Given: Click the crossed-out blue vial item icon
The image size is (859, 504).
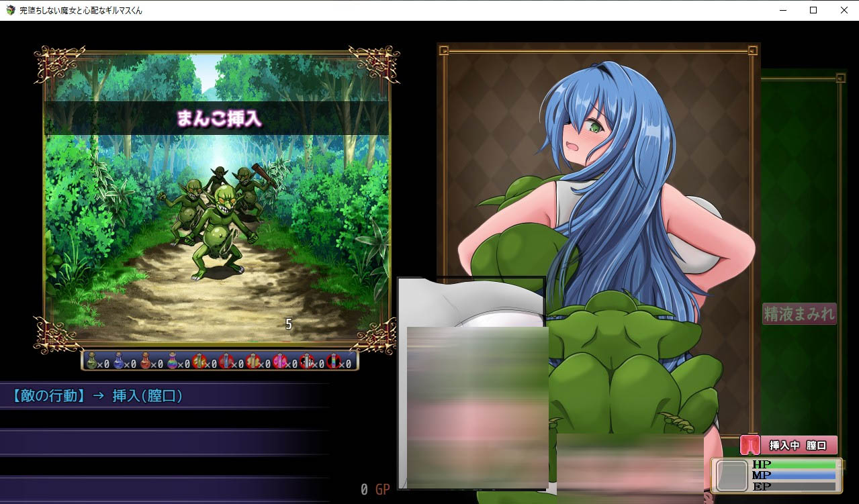Looking at the screenshot, I should tap(226, 361).
